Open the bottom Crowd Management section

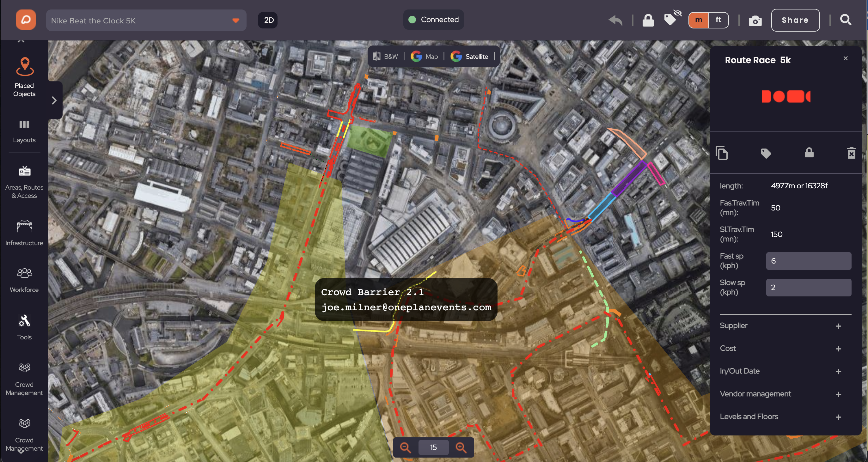click(x=24, y=435)
